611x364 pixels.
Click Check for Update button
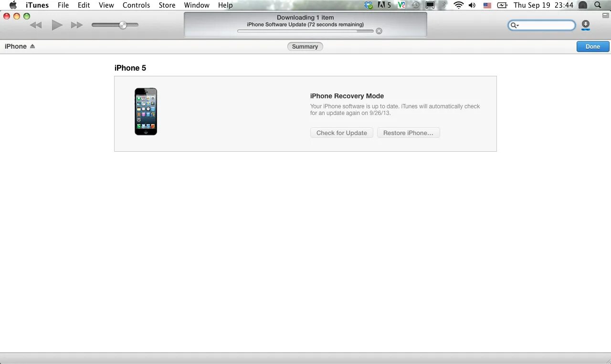point(342,133)
